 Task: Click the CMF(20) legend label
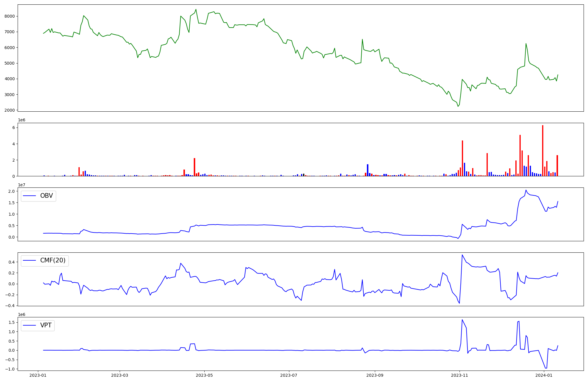pos(53,261)
